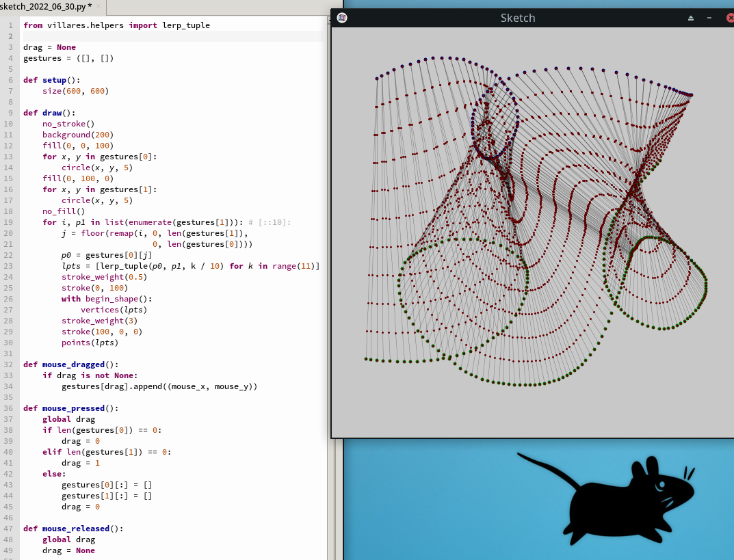Click the Sketch window app icon

pyautogui.click(x=342, y=18)
